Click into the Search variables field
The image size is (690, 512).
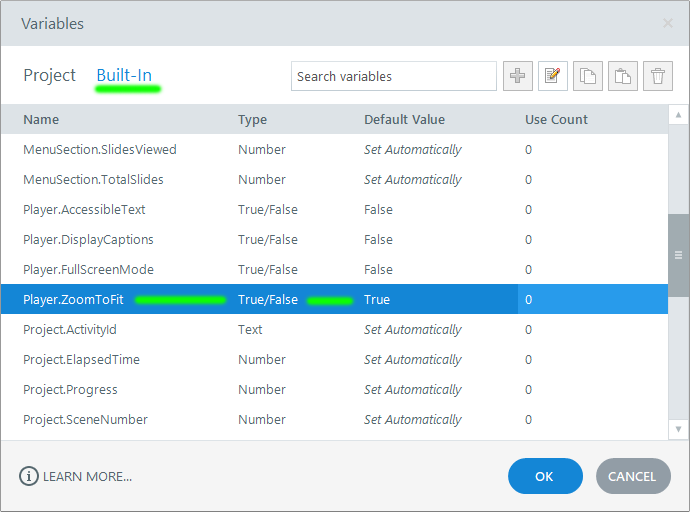[393, 76]
